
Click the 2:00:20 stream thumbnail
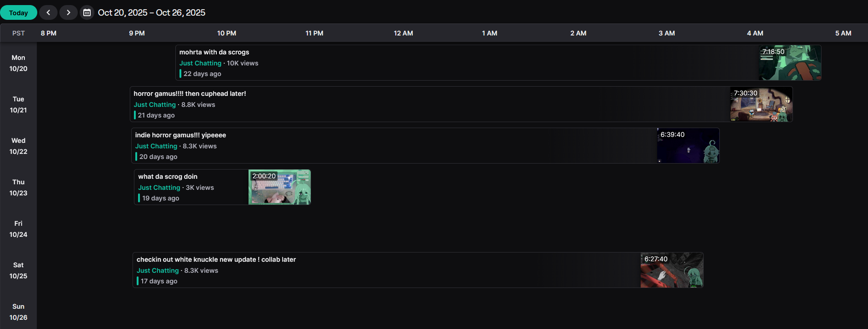pyautogui.click(x=280, y=187)
